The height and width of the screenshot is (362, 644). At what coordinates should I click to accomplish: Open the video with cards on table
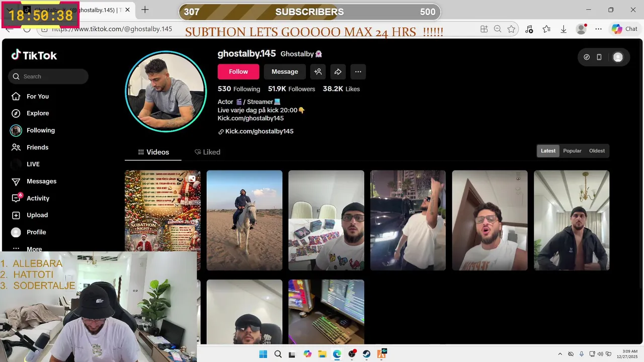pyautogui.click(x=326, y=220)
